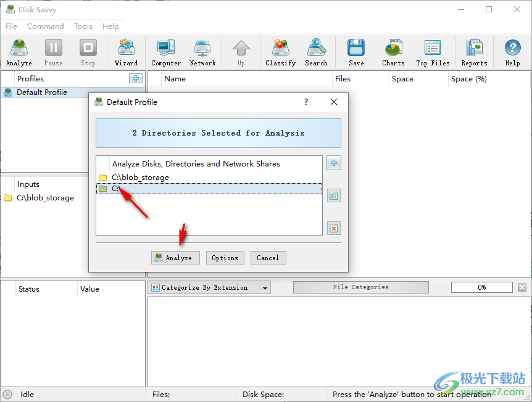Click the Analyze toolbar icon
532x402 pixels.
[19, 52]
